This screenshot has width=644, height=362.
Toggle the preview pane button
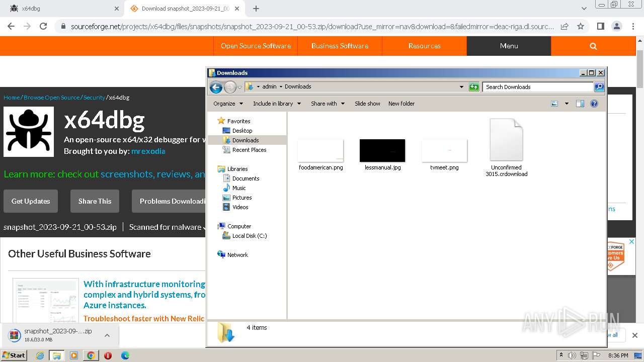pos(580,104)
